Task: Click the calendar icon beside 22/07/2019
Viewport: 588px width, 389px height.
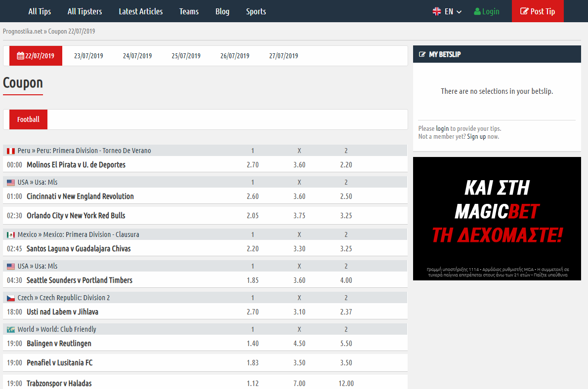Action: 20,56
